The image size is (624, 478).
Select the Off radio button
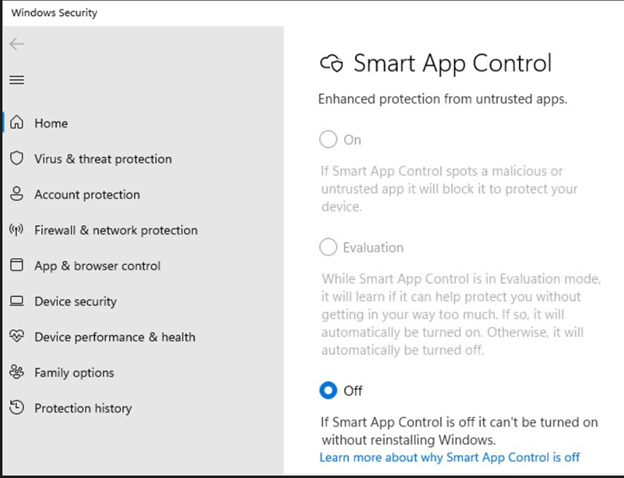(x=328, y=390)
